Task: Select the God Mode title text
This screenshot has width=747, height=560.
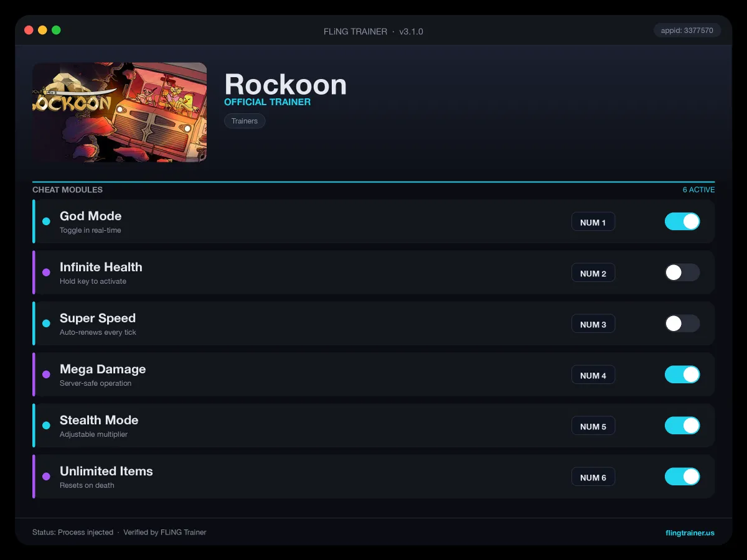Action: [x=90, y=216]
